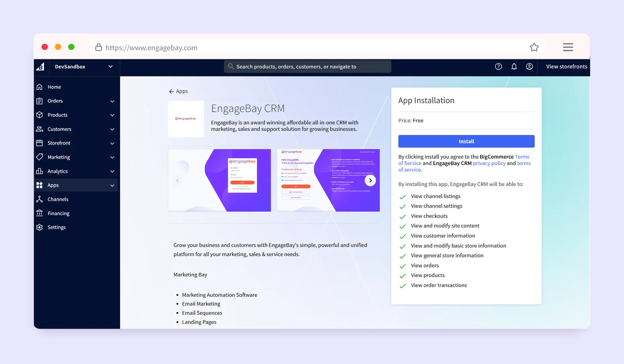Bookmark page with the star icon
Screen dimensions: 624x364
[534, 48]
